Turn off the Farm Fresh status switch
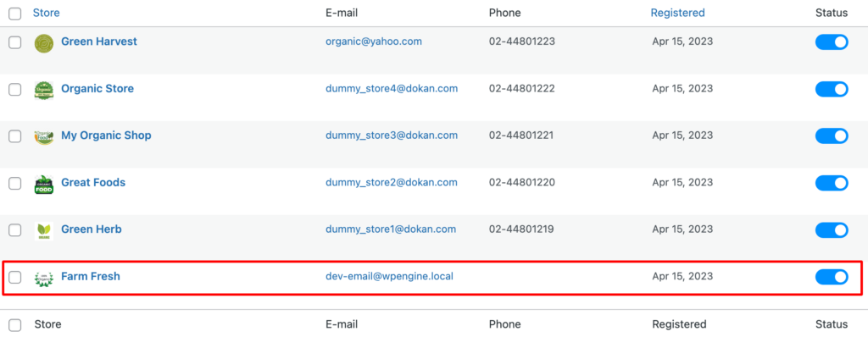868x337 pixels. (x=832, y=277)
